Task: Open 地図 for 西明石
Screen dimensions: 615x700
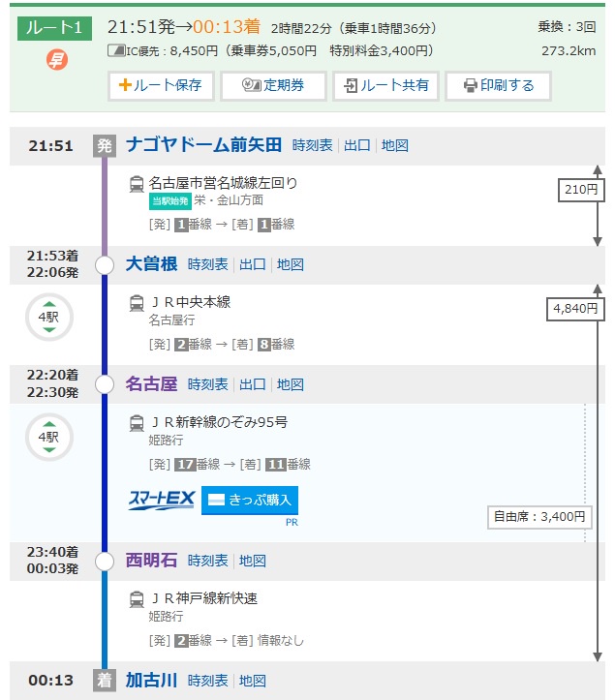Action: point(253,561)
